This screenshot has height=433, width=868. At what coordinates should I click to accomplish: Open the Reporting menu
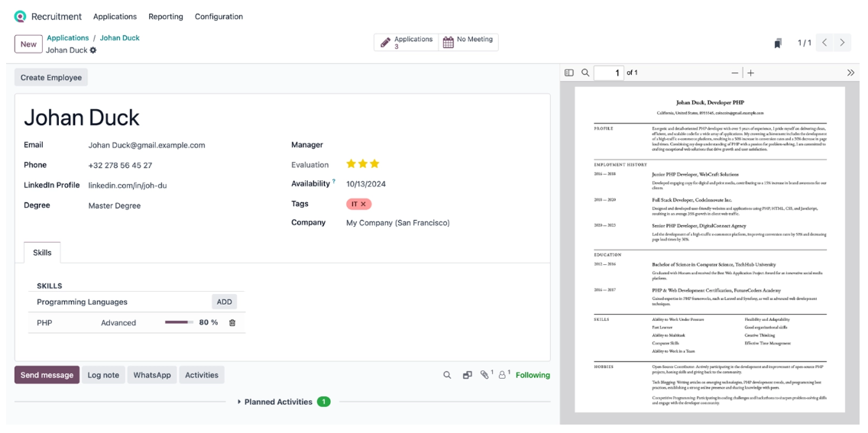tap(166, 16)
